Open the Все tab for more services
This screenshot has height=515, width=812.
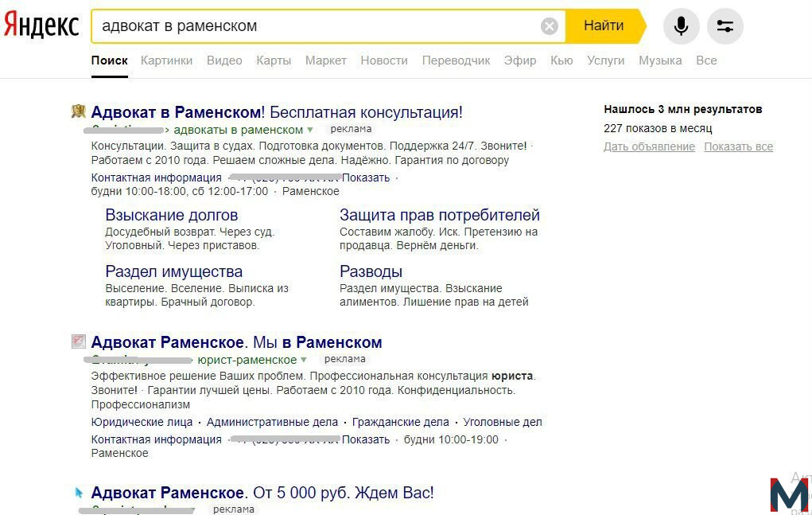(706, 60)
